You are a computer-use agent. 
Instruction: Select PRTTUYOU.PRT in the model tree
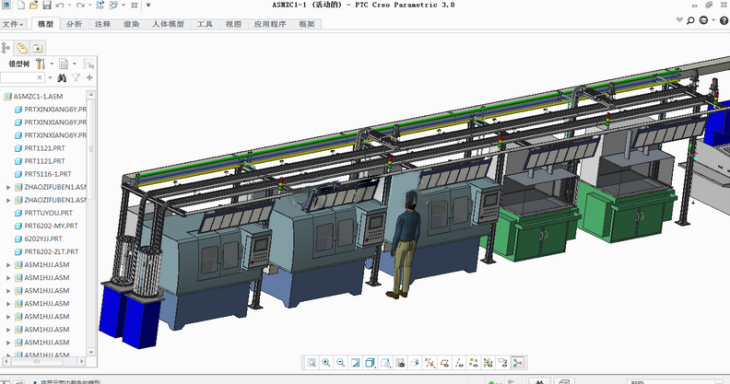tap(48, 213)
